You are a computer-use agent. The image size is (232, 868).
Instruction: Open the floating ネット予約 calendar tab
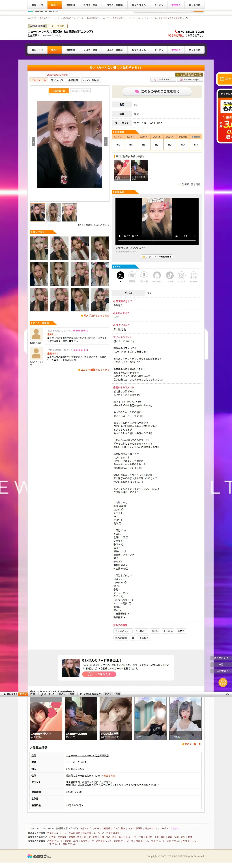coord(225,79)
